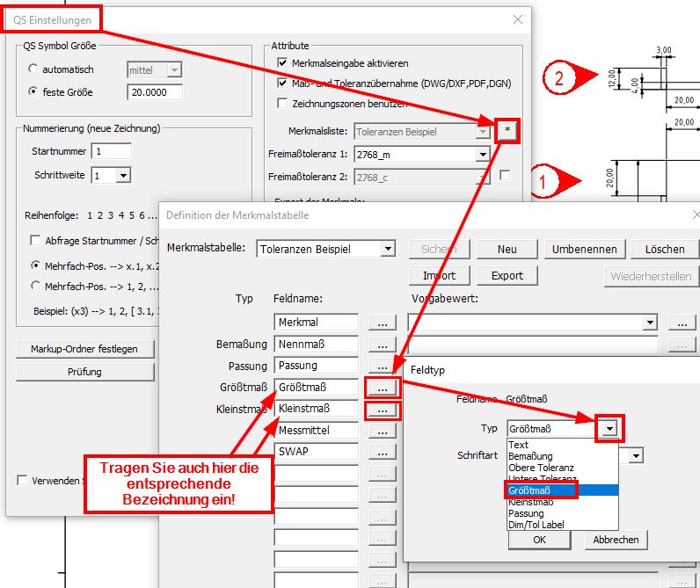Open field type button for SWAP row
700x588 pixels.
coord(383,453)
